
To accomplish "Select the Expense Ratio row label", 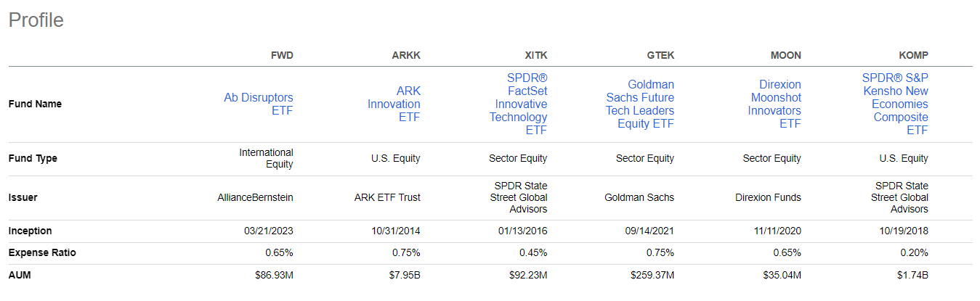I will tap(42, 253).
